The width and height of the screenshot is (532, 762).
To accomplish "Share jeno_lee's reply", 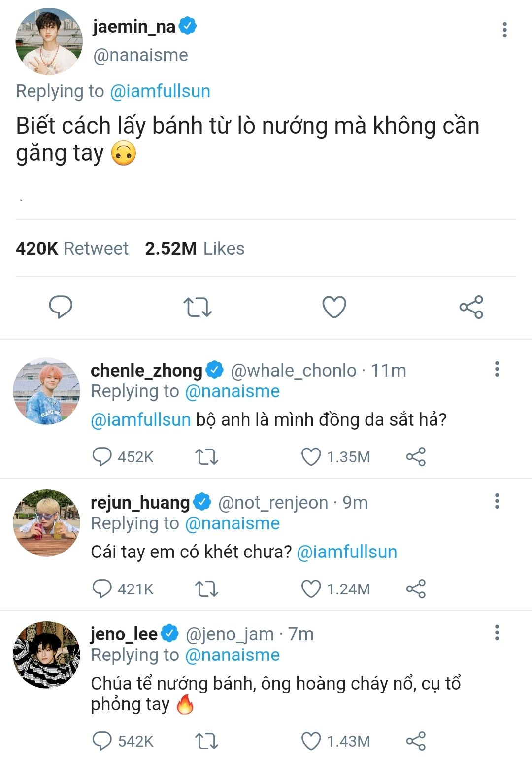I will (x=416, y=741).
